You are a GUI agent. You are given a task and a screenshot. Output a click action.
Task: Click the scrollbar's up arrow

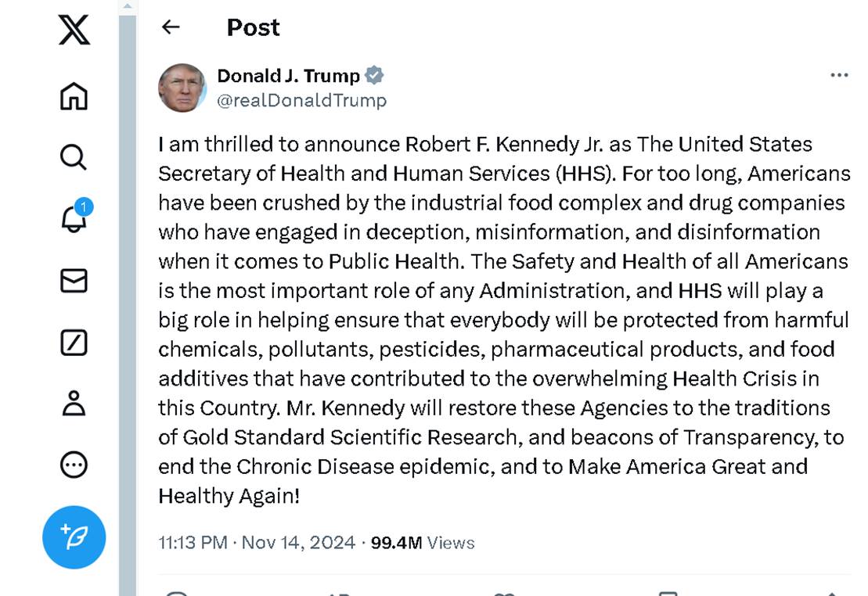pos(128,5)
